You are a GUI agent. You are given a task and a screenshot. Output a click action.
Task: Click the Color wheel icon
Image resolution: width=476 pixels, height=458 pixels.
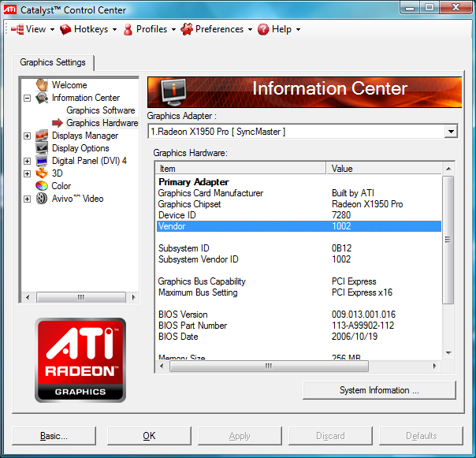tap(42, 186)
